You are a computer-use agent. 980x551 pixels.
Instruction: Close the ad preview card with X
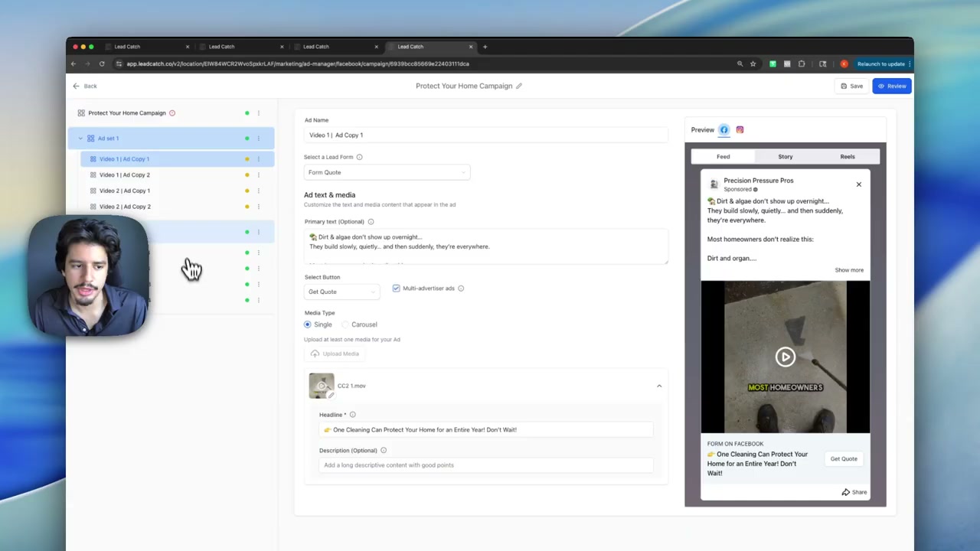(858, 184)
